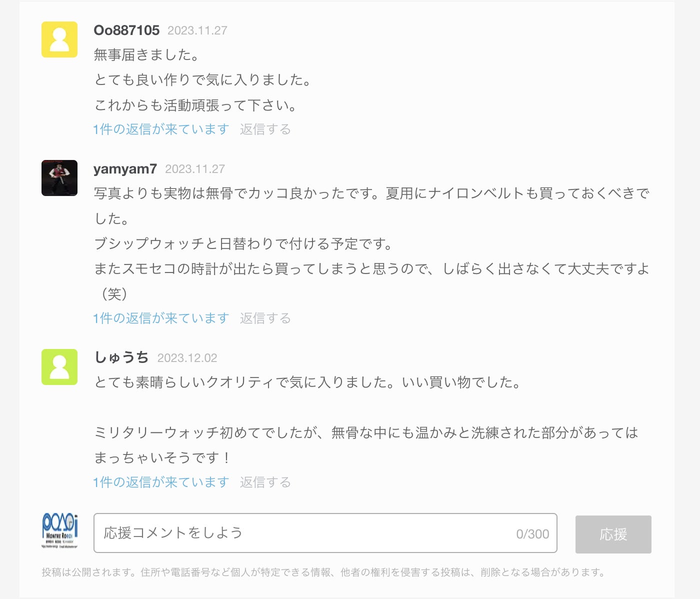Expand the reply under Oo887105's comment
This screenshot has height=599, width=700.
pyautogui.click(x=161, y=129)
